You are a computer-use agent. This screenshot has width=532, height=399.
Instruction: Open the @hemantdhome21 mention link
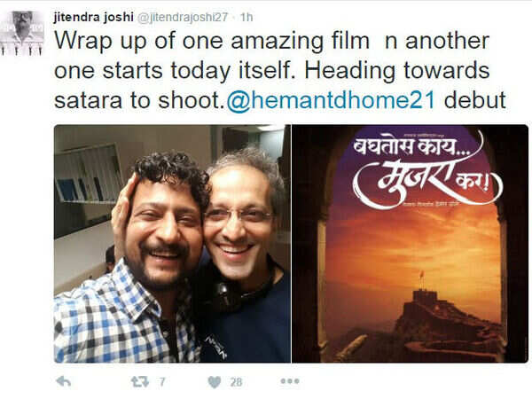(331, 100)
